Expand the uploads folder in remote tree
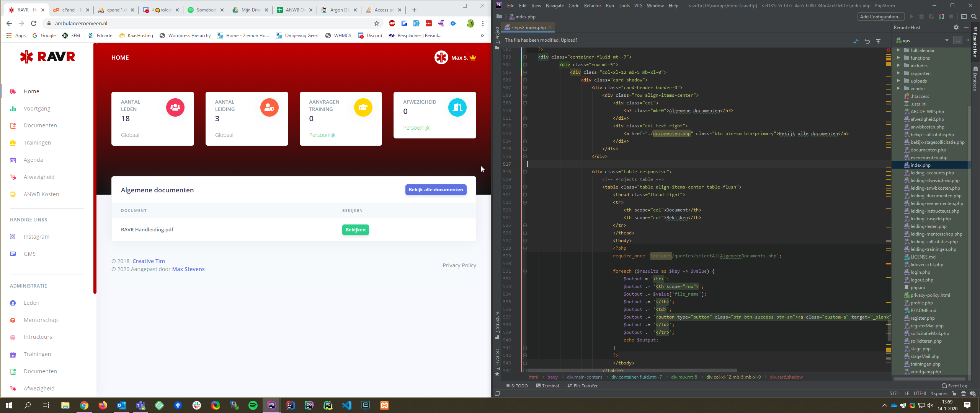Screen dimensions: 980x413 [898, 81]
